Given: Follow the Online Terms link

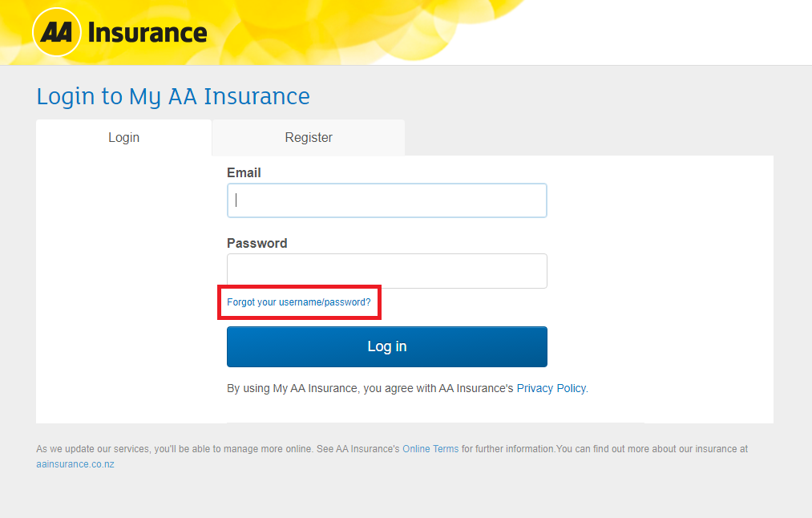Looking at the screenshot, I should tap(430, 449).
